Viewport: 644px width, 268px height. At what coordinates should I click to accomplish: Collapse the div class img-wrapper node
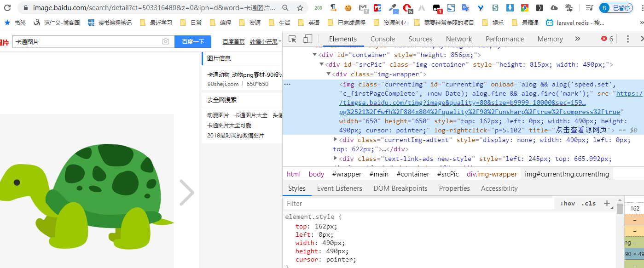coord(329,74)
